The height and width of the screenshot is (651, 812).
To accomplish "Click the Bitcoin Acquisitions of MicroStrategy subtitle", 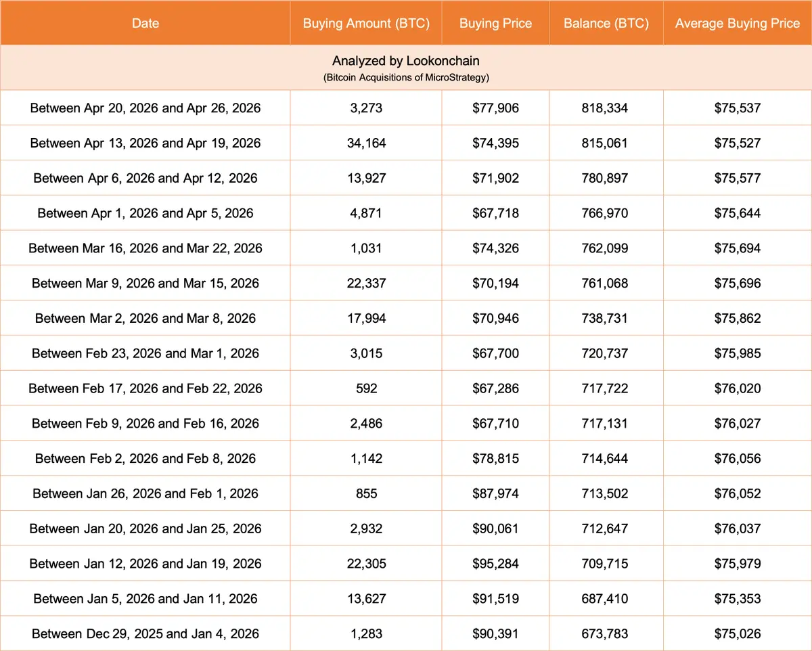I will click(x=406, y=77).
